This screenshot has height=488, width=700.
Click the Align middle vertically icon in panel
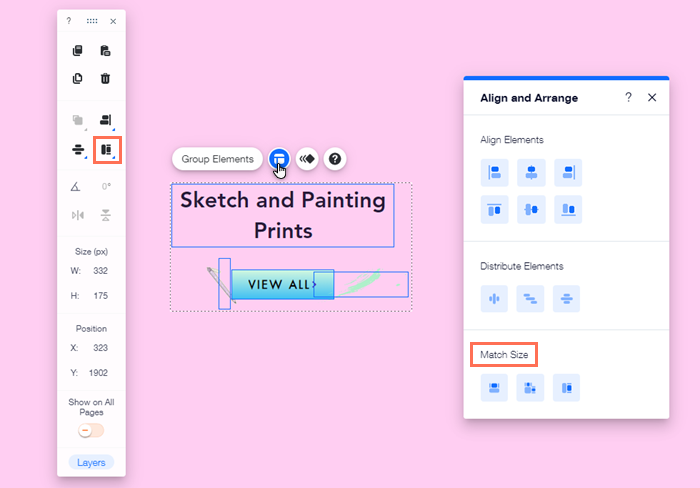531,209
